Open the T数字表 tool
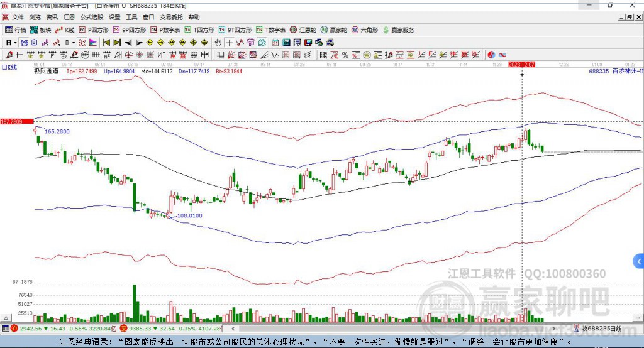This screenshot has width=644, height=348. [270, 30]
